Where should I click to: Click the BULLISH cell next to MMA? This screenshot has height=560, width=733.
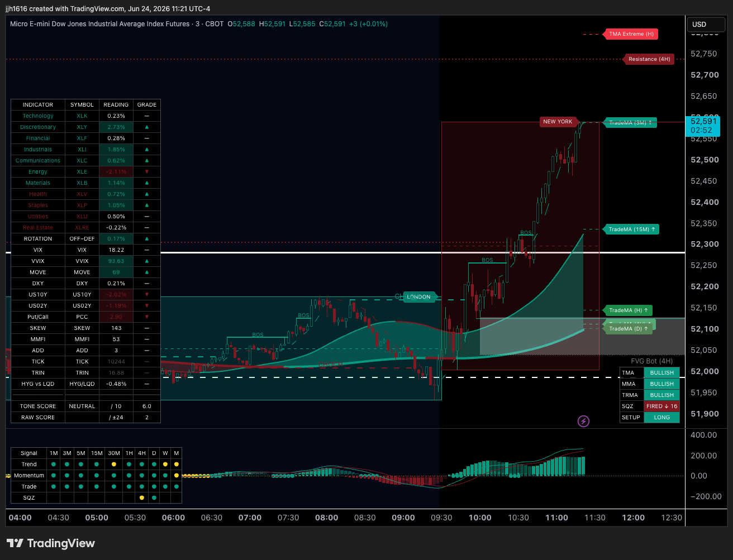click(661, 384)
